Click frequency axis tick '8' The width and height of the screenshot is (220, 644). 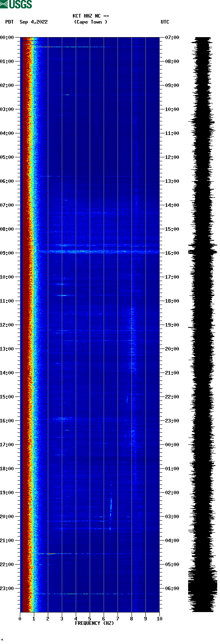132,619
